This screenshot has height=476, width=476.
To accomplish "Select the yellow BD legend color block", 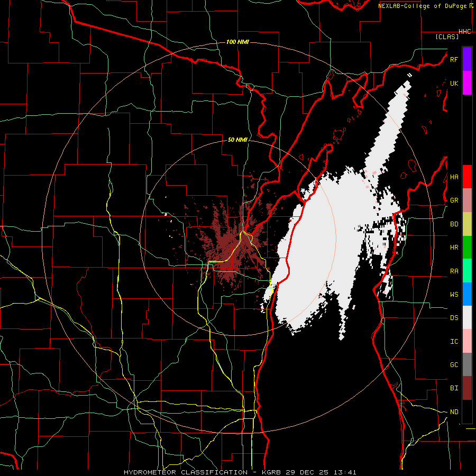I will tap(467, 224).
